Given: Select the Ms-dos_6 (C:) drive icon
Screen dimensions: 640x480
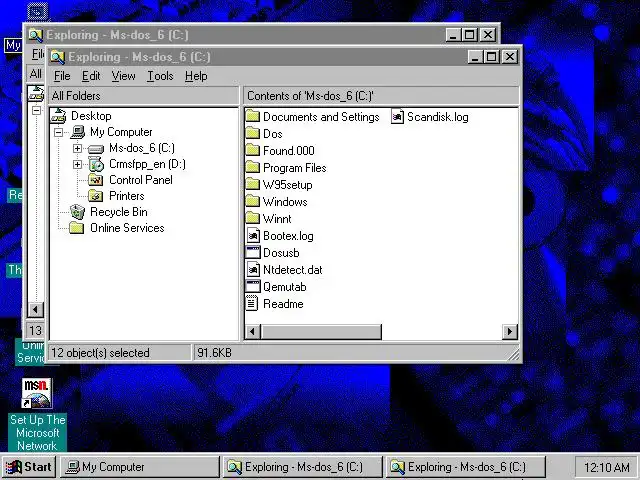Looking at the screenshot, I should [96, 149].
